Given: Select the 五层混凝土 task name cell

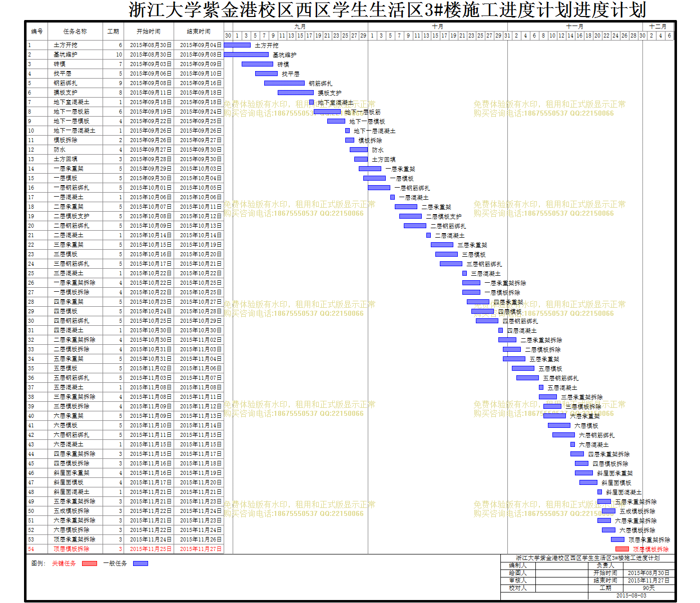Looking at the screenshot, I should point(75,387).
